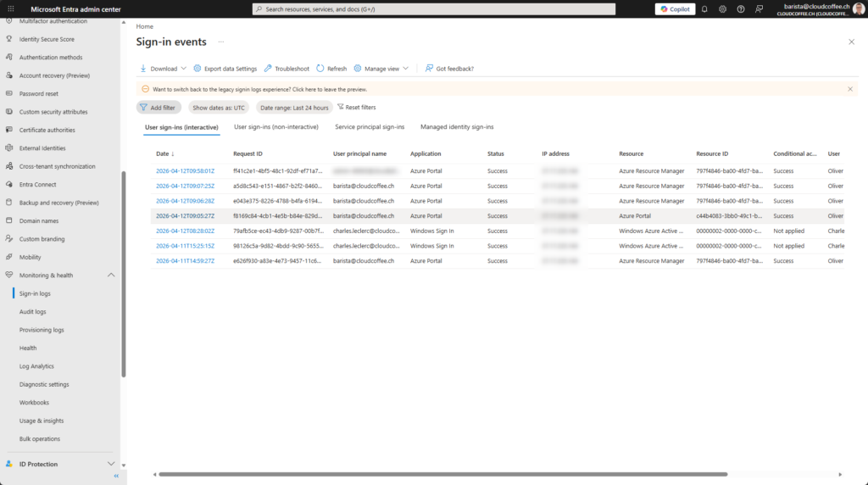Click the horizontal scrollbar of the table
The image size is (868, 485).
(x=442, y=475)
